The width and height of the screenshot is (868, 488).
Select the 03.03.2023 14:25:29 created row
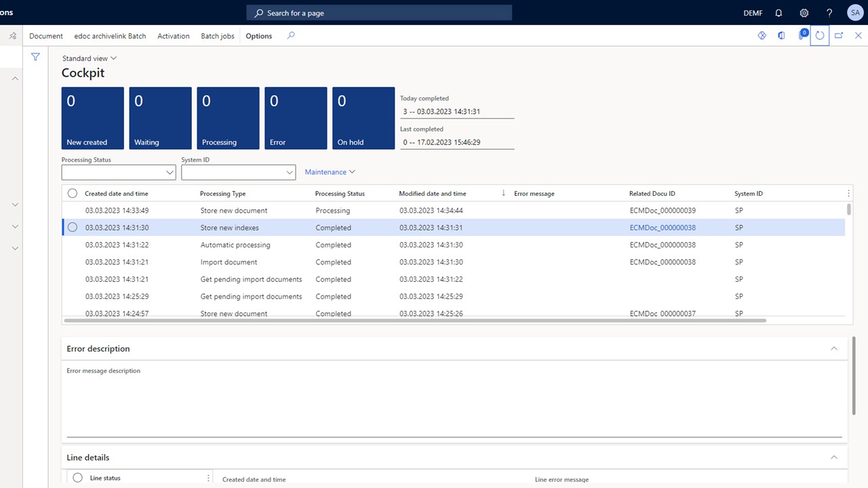tap(454, 296)
